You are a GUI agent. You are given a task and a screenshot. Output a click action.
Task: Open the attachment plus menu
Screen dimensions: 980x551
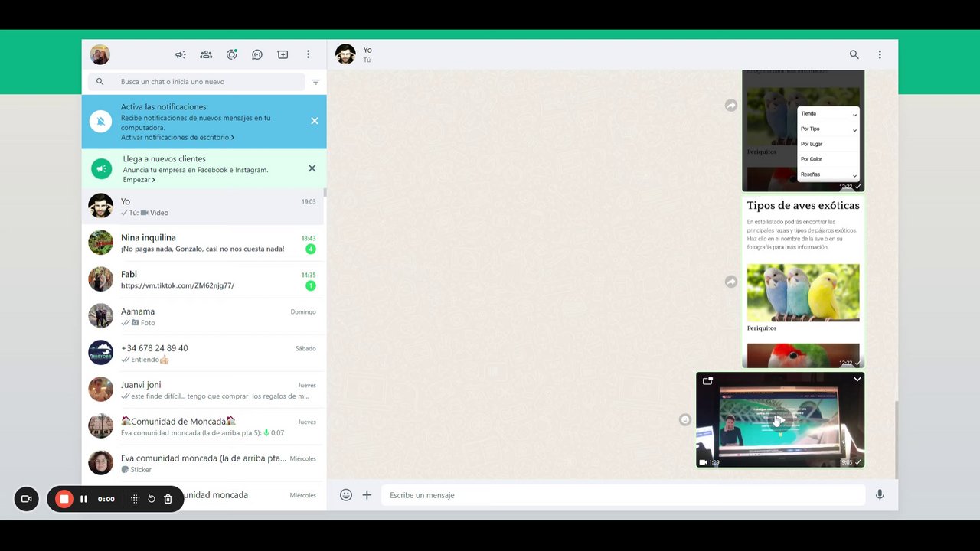(x=367, y=495)
